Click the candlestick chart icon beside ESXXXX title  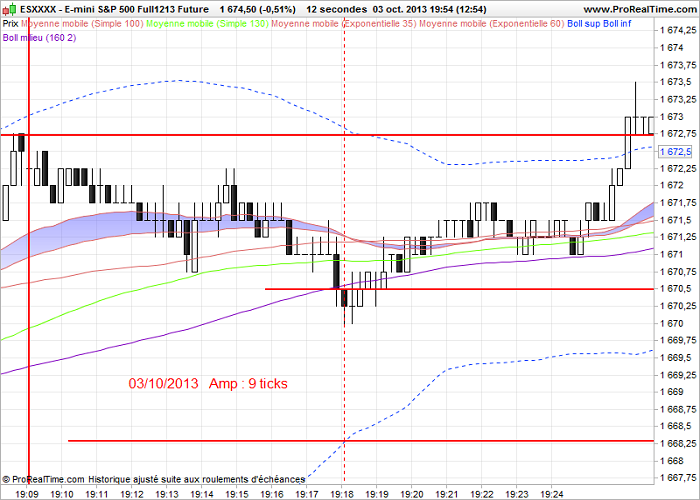[10, 9]
